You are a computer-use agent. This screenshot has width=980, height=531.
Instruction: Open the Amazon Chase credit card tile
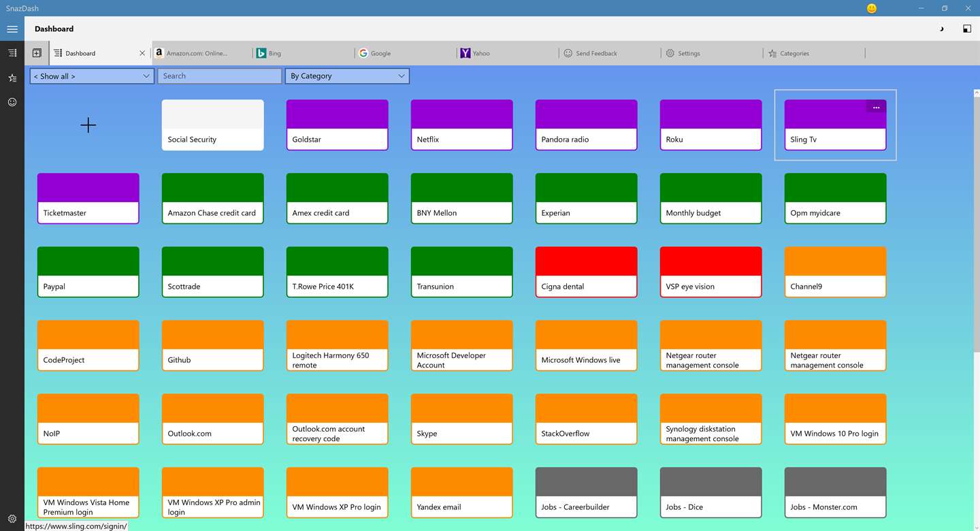(213, 199)
